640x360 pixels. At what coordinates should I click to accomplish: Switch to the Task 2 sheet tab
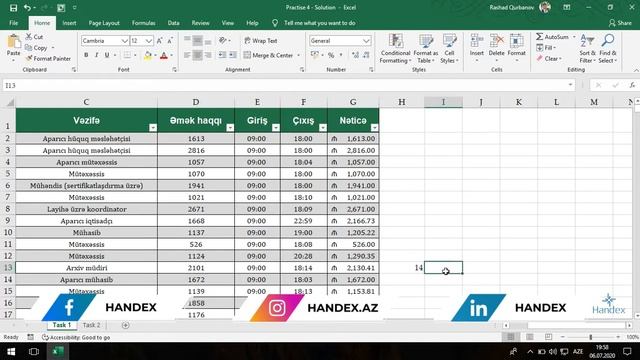point(91,325)
